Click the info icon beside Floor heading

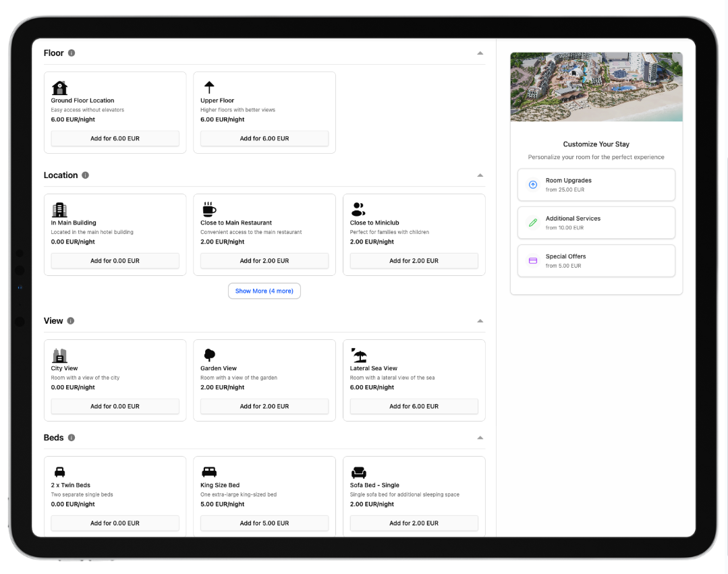coord(72,53)
